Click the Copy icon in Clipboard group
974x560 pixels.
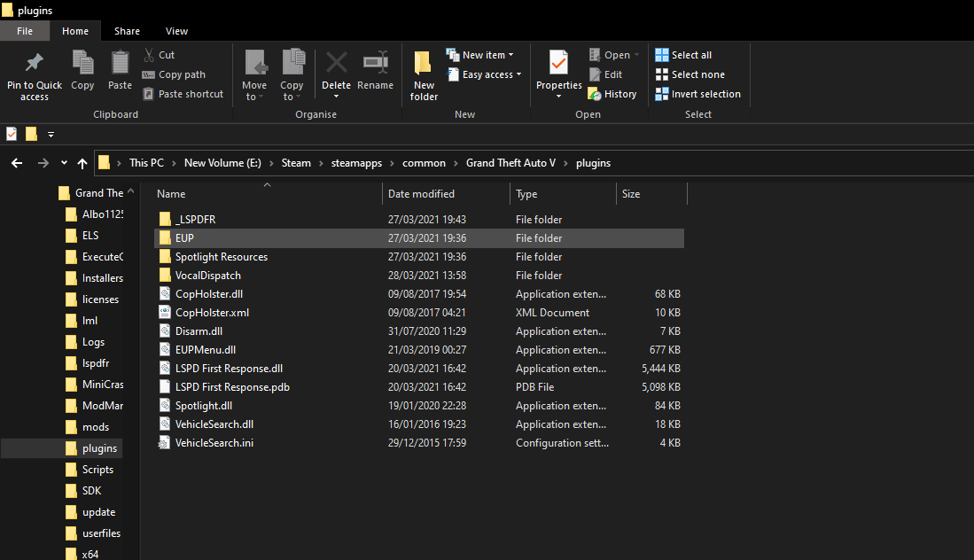click(82, 64)
